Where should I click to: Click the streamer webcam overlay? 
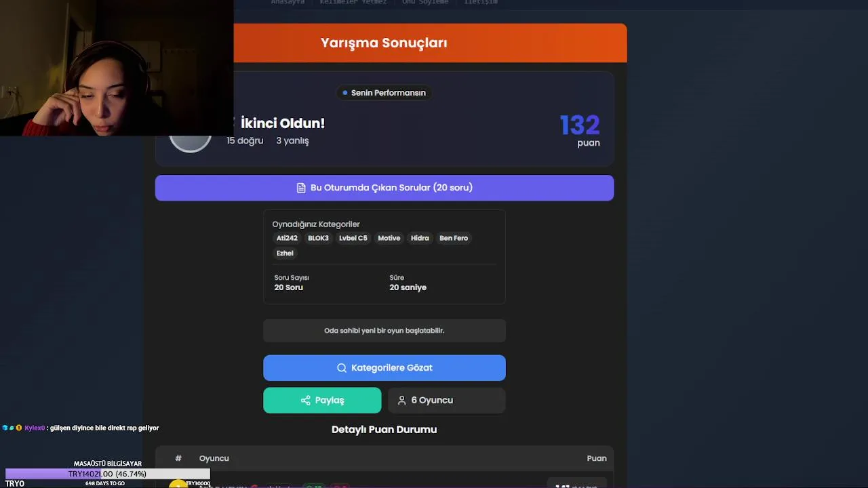coord(117,68)
